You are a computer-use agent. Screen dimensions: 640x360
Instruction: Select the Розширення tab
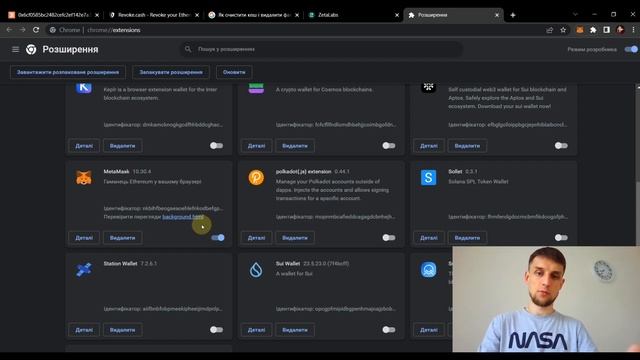click(453, 15)
